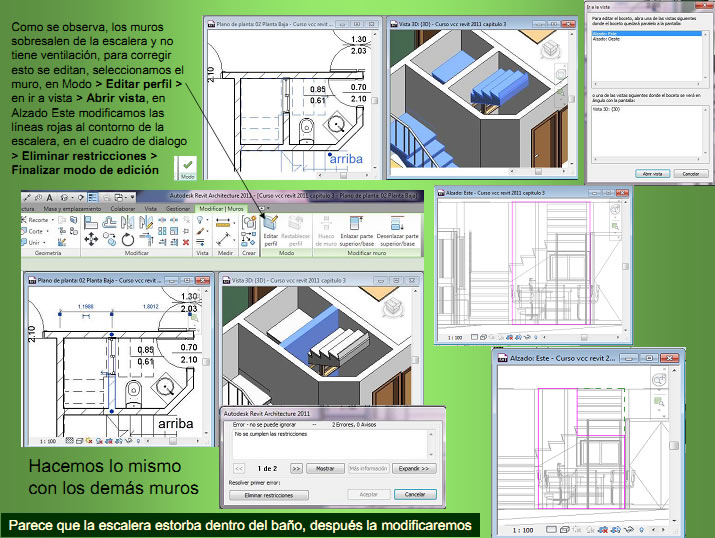Viewport: 715px width, 538px height.
Task: Expand the Corte dropdown in Geometría
Action: (x=38, y=230)
